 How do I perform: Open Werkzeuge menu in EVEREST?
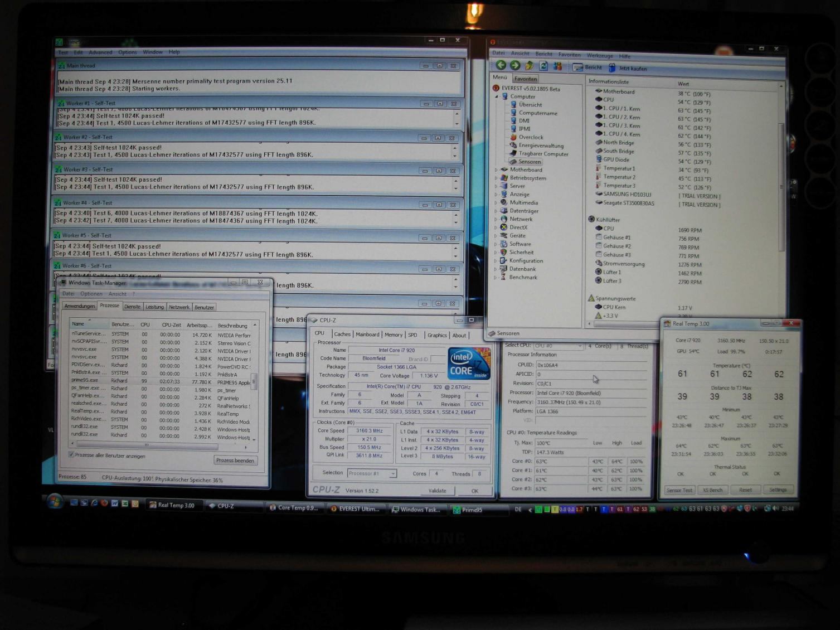click(600, 55)
